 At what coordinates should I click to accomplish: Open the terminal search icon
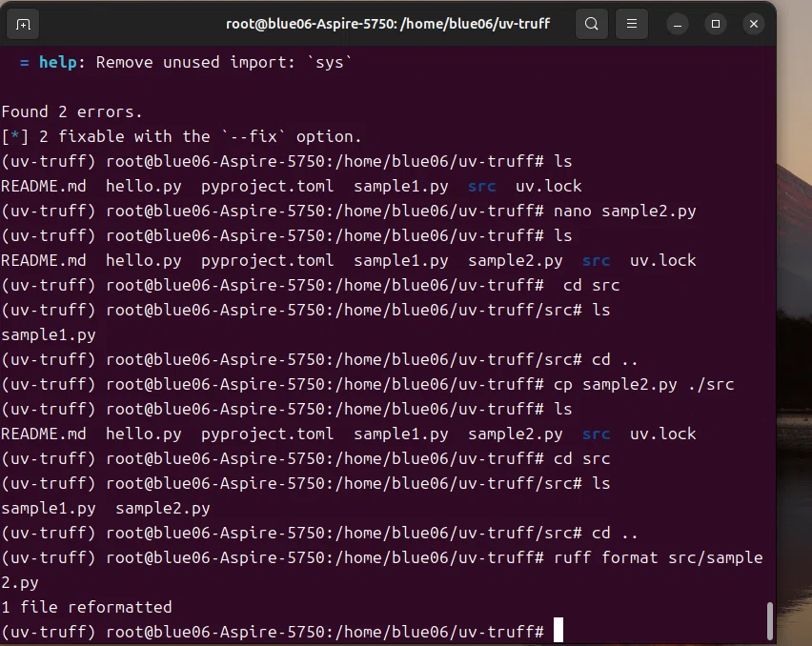coord(592,24)
